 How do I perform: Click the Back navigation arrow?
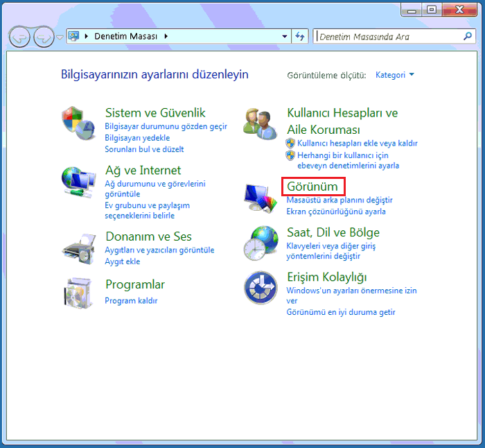click(x=19, y=37)
